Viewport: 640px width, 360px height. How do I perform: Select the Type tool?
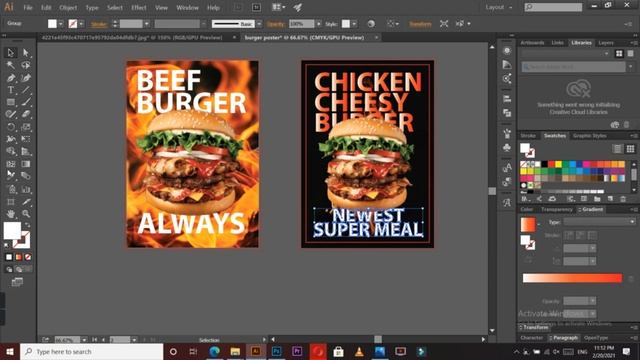(x=11, y=90)
